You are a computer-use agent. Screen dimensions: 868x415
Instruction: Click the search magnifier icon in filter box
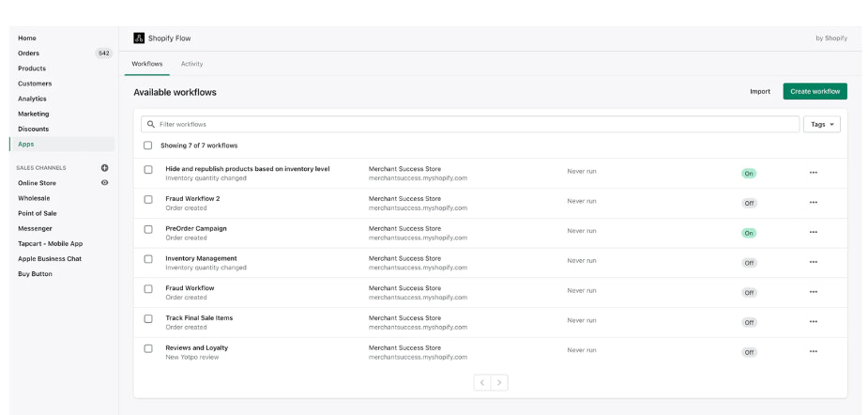151,124
